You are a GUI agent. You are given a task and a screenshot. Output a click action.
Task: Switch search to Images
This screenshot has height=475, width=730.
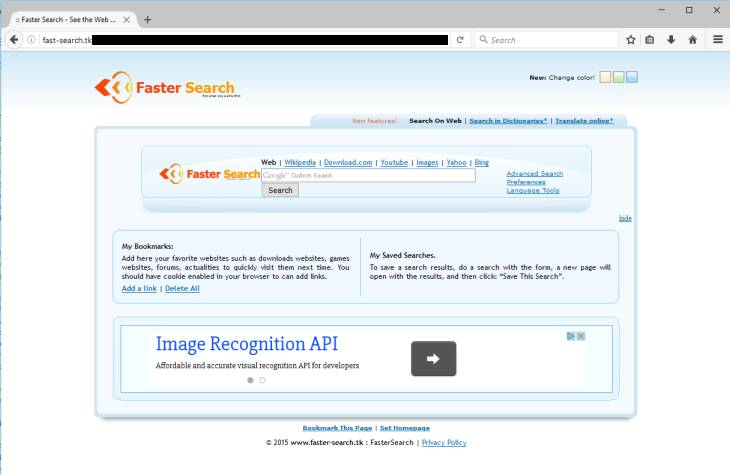pos(427,163)
